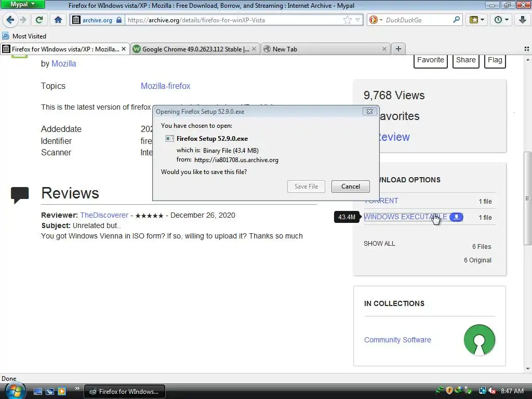Launch Windows Media Player from Quick Launch
532x399 pixels.
pyautogui.click(x=62, y=392)
